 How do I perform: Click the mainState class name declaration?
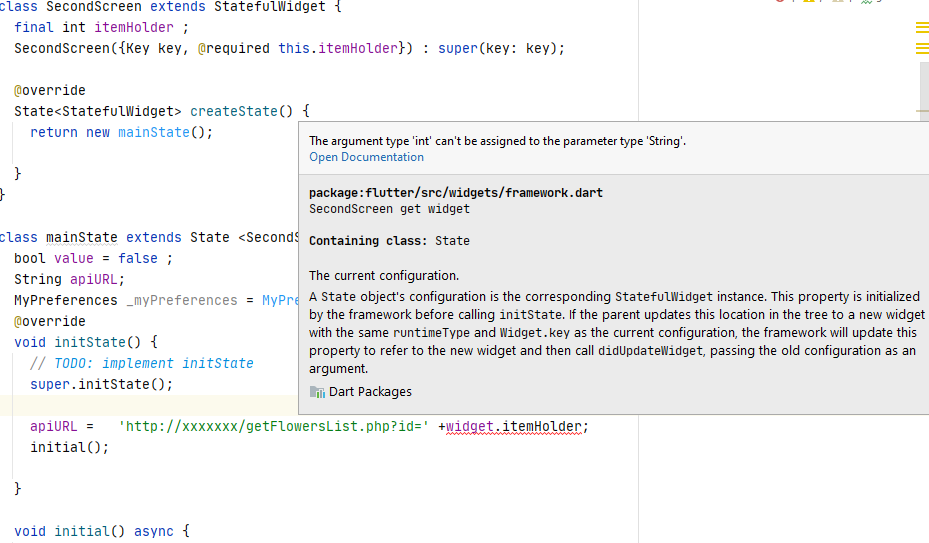(82, 238)
